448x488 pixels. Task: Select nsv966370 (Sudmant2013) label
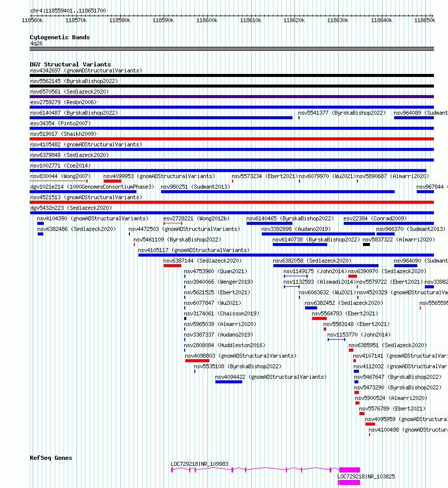click(x=411, y=229)
